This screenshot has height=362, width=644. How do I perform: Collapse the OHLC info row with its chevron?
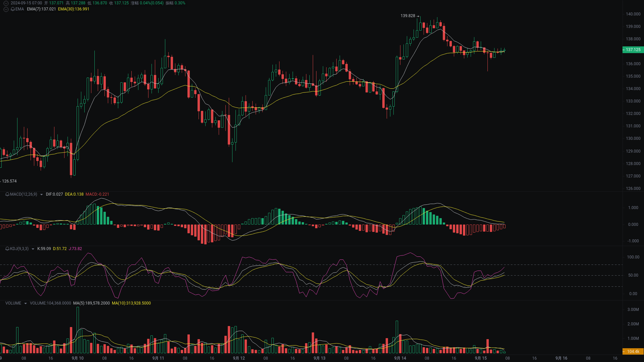tap(5, 3)
